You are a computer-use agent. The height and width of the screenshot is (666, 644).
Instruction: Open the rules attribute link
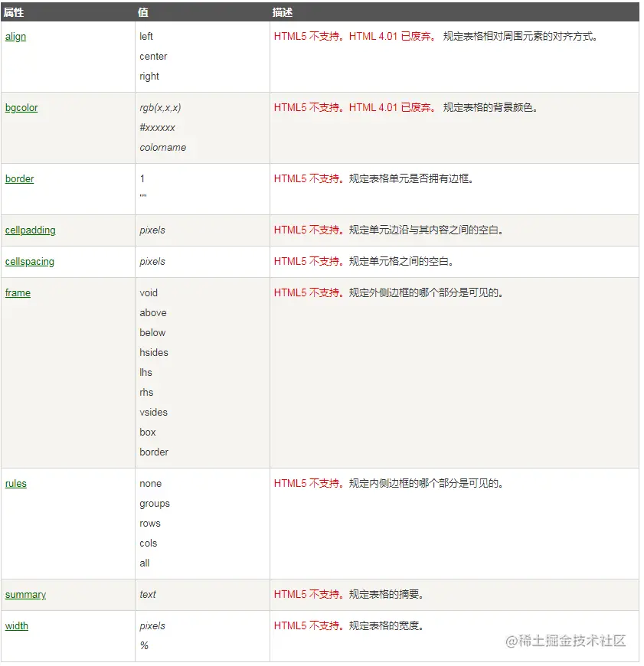[16, 484]
